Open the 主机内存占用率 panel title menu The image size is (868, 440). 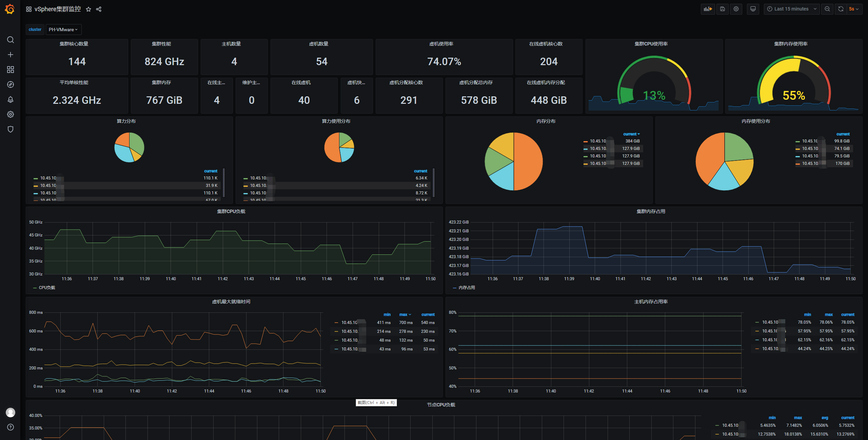(x=651, y=302)
